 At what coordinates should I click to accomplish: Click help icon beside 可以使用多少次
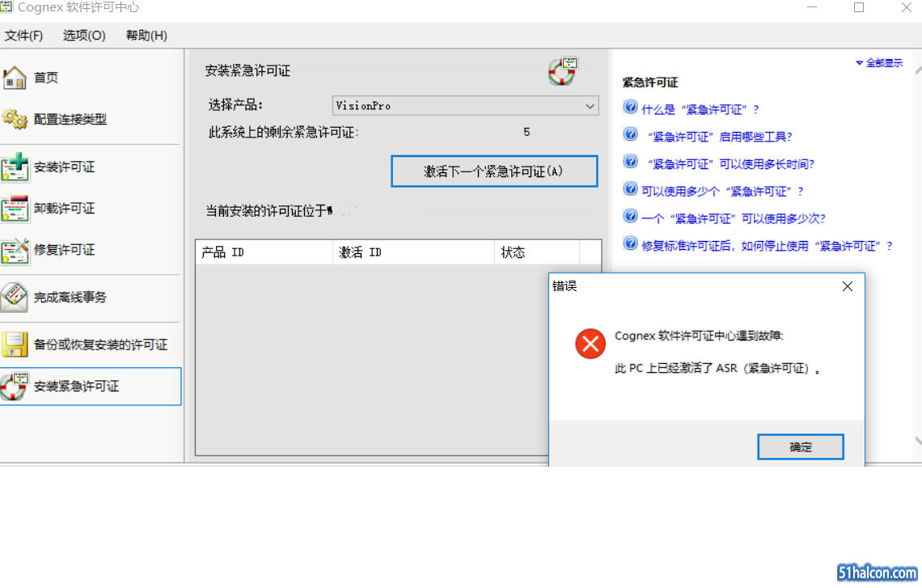coord(630,217)
